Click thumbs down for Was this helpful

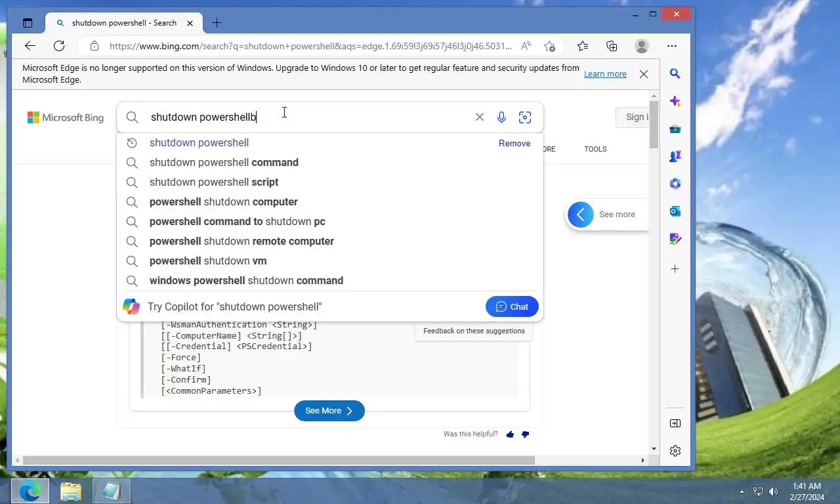(x=525, y=434)
